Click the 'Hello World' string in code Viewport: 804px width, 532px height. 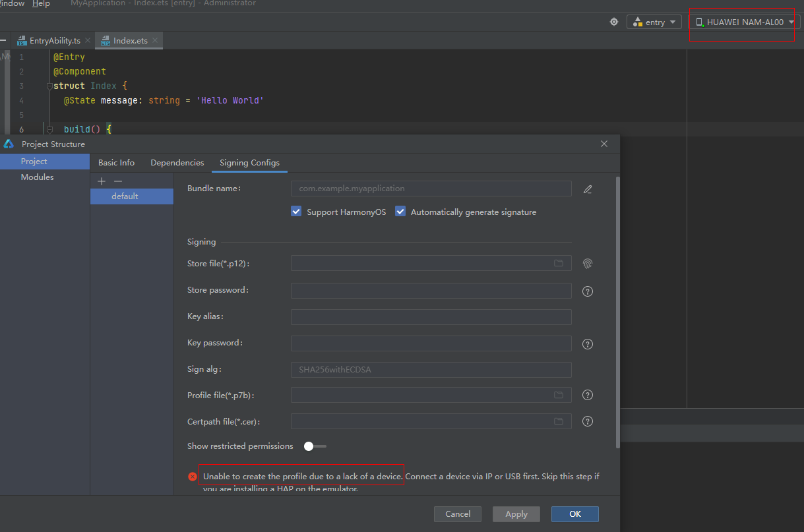click(230, 101)
